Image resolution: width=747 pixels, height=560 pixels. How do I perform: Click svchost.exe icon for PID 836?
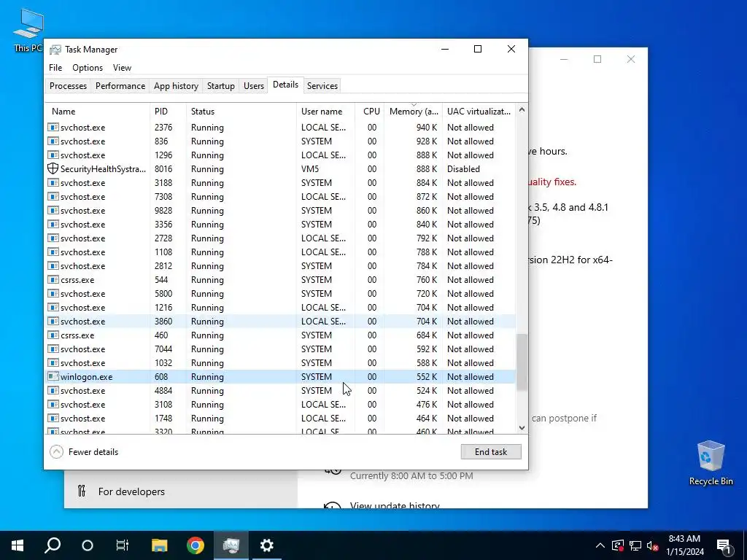pyautogui.click(x=53, y=141)
